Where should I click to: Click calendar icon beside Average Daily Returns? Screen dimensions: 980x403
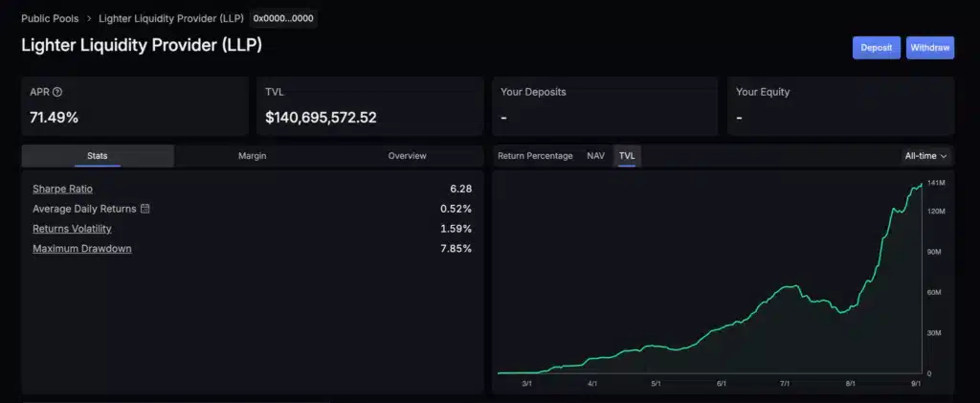pos(145,209)
